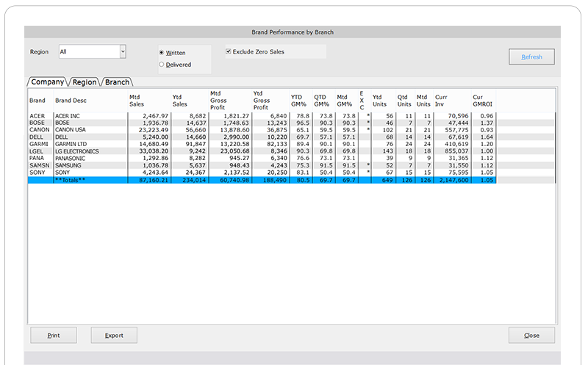588x365 pixels.
Task: Click total Ytd Units 649
Action: [387, 180]
